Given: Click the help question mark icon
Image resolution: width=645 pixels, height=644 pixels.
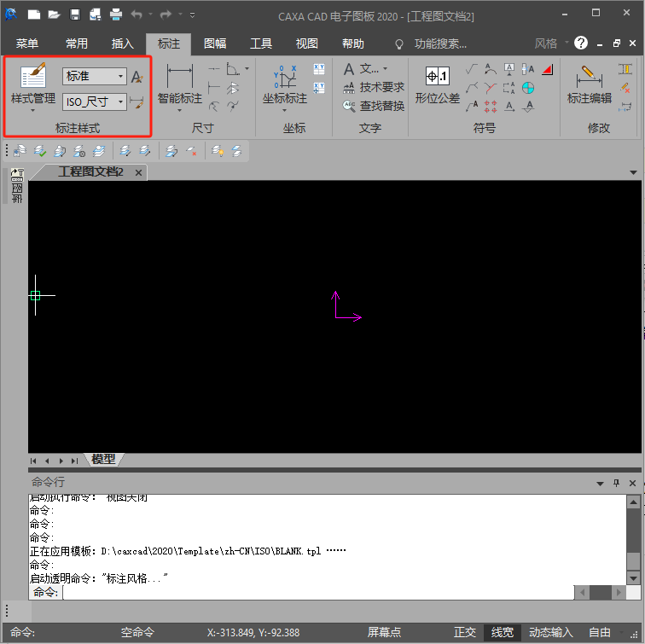Looking at the screenshot, I should tap(581, 43).
